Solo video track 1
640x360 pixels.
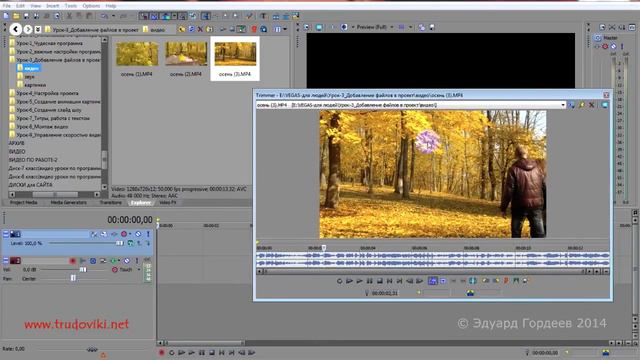coord(148,234)
